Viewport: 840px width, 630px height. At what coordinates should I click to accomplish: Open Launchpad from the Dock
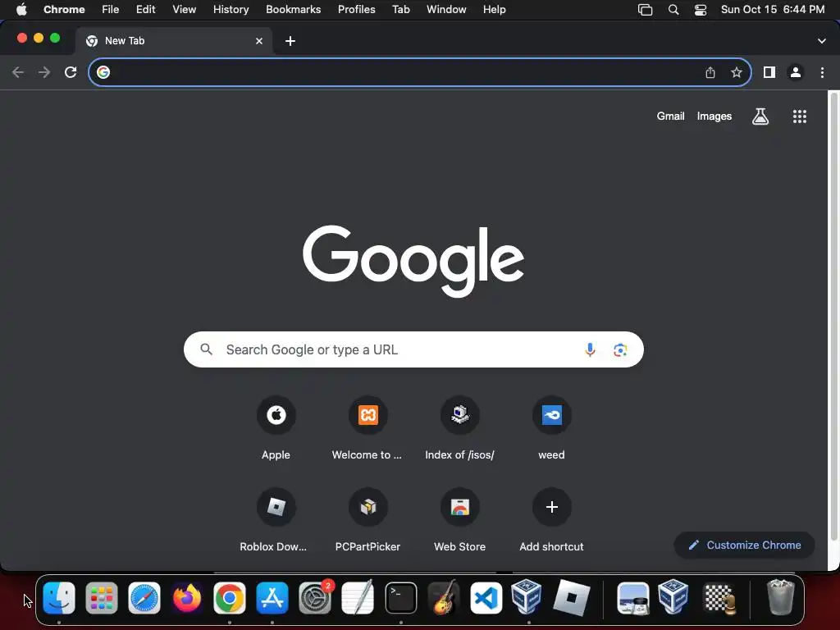tap(101, 598)
